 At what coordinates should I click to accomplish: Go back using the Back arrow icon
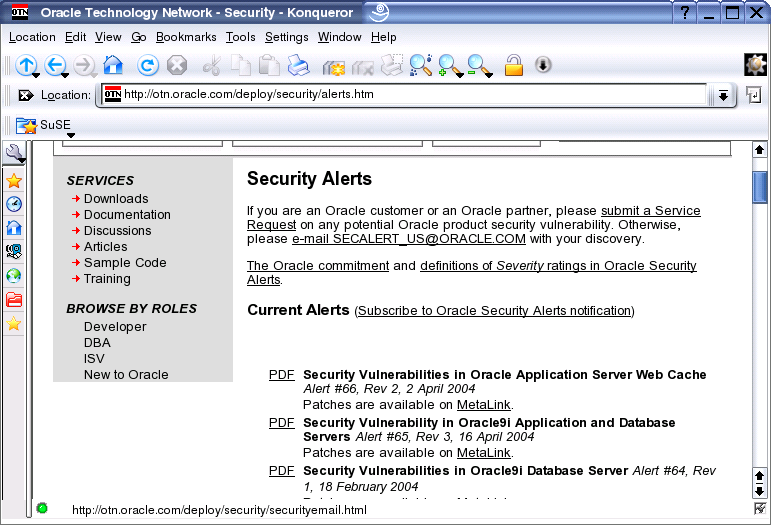[x=55, y=65]
